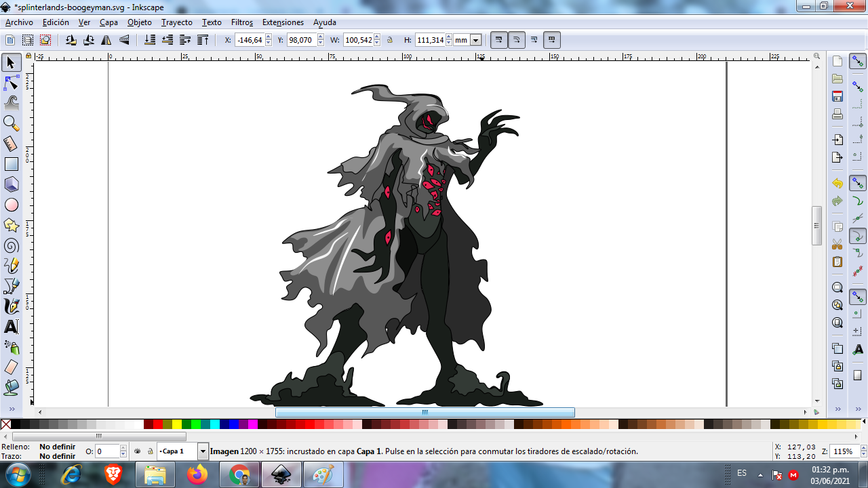
Task: Click the Relleno No definir indicator
Action: coord(57,447)
